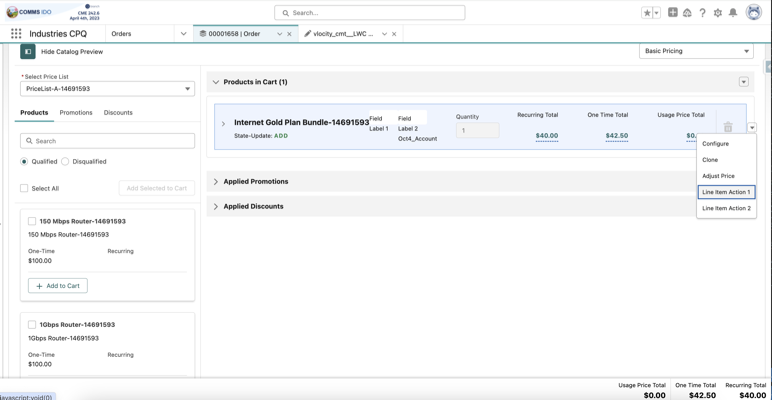Open the Select Price List combo box
This screenshot has height=400, width=772.
point(107,89)
